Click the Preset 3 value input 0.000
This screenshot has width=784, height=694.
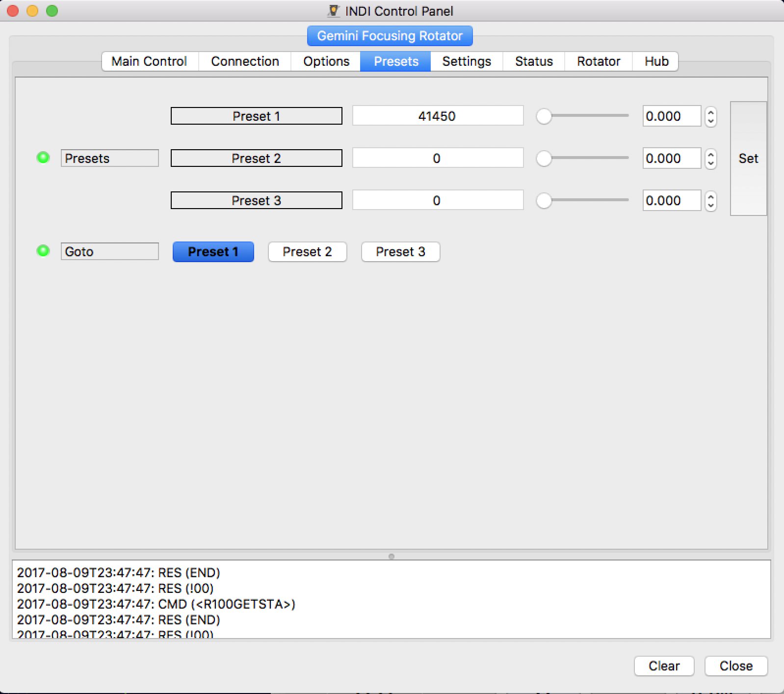[x=672, y=201]
